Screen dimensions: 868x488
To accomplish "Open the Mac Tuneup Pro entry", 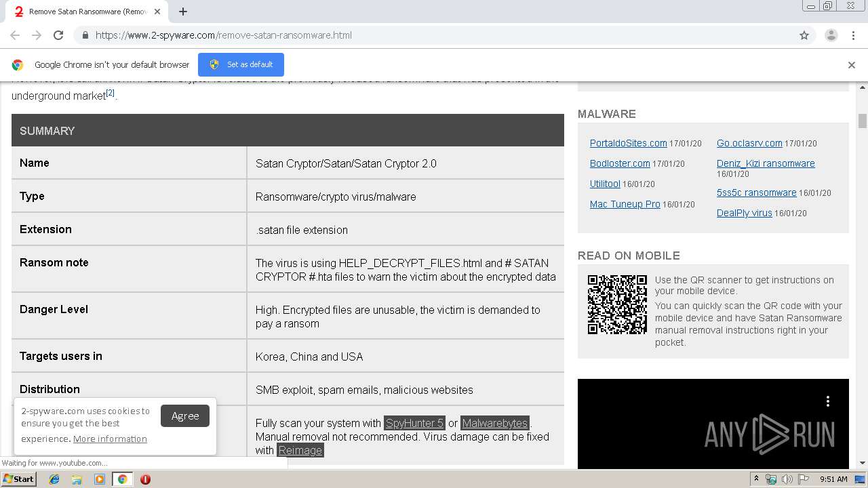I will click(x=625, y=204).
